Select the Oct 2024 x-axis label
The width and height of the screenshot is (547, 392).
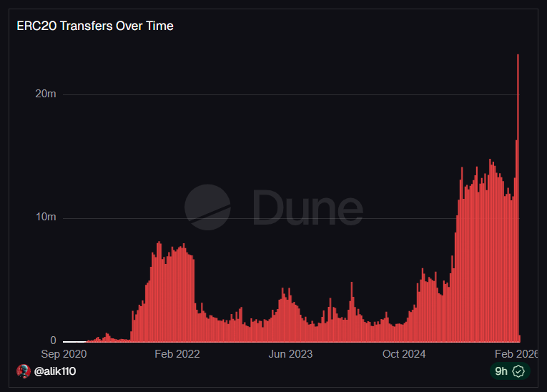click(x=404, y=354)
